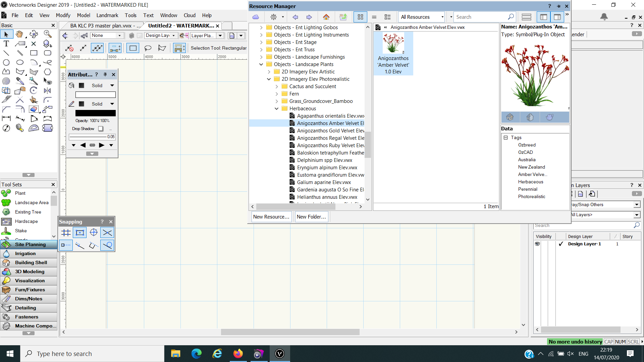Viewport: 644px width, 362px height.
Task: Switch Resource Manager to thumbnail view
Action: (360, 17)
